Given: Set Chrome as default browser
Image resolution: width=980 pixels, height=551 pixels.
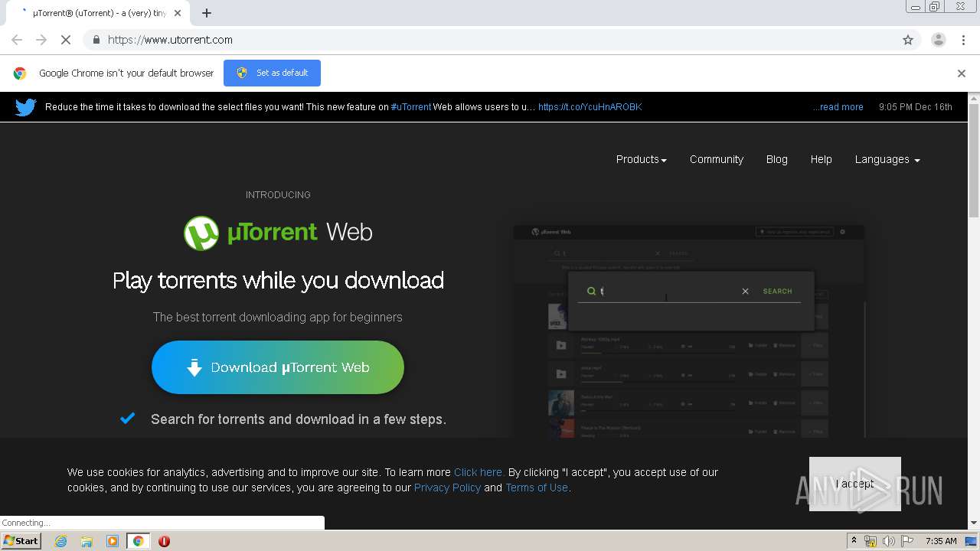Looking at the screenshot, I should pyautogui.click(x=272, y=73).
